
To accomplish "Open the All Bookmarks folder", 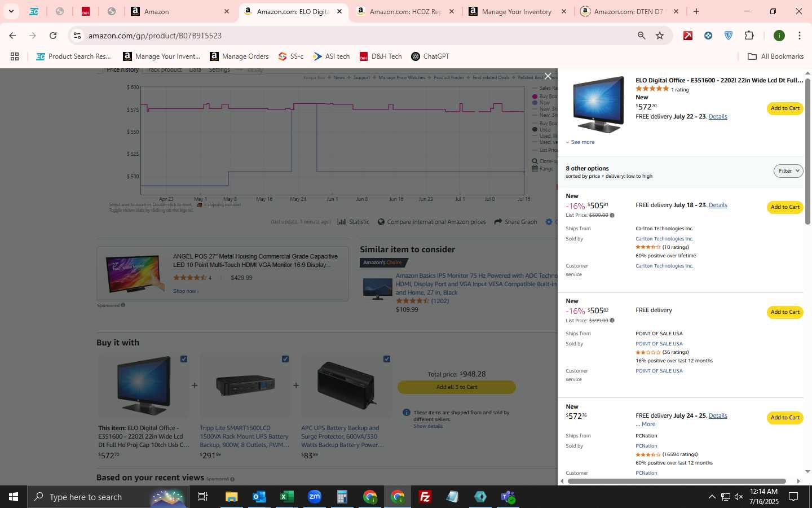I will [775, 56].
